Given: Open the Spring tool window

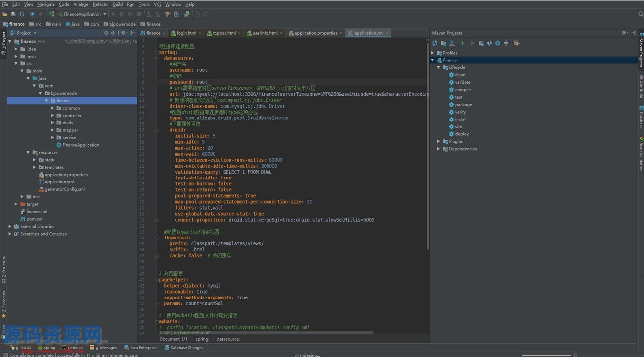Looking at the screenshot, I should pyautogui.click(x=46, y=348).
